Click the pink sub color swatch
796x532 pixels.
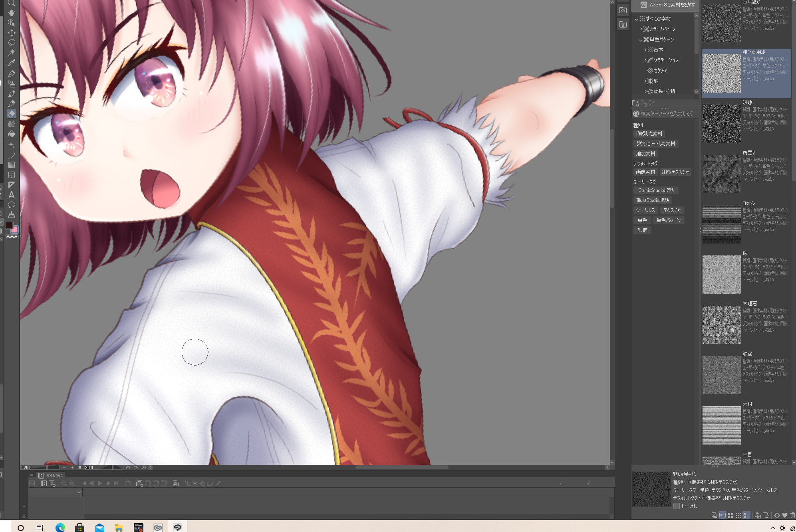(x=15, y=230)
